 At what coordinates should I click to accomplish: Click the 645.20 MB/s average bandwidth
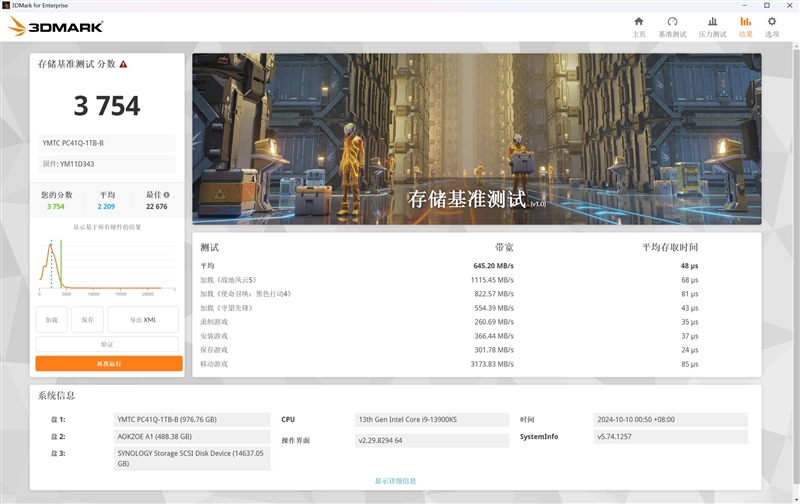coord(493,266)
